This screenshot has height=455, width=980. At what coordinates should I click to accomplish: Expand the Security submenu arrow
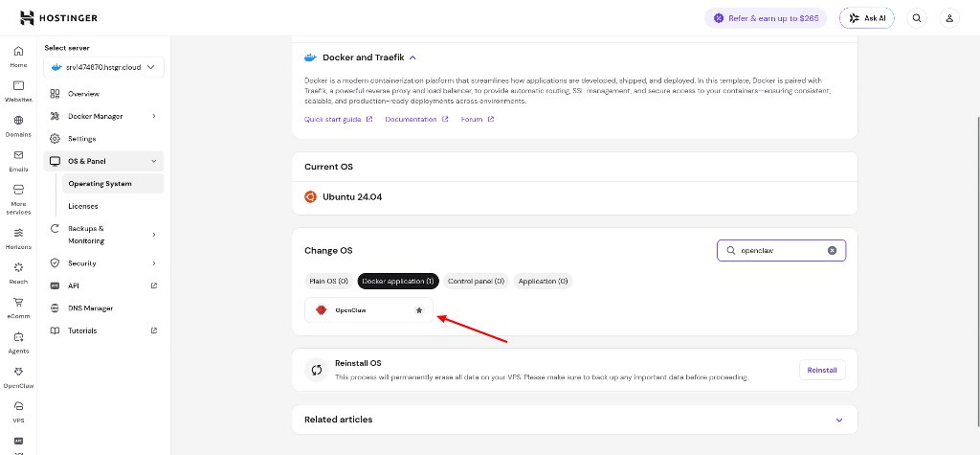tap(154, 263)
